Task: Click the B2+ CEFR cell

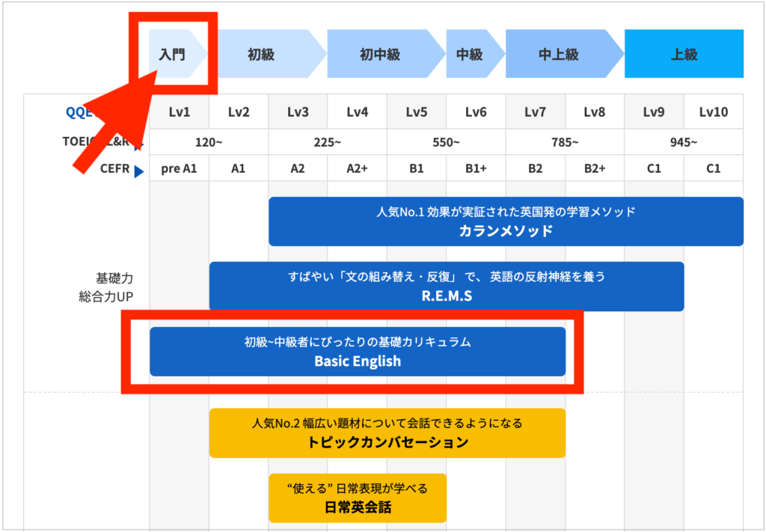Action: click(595, 168)
